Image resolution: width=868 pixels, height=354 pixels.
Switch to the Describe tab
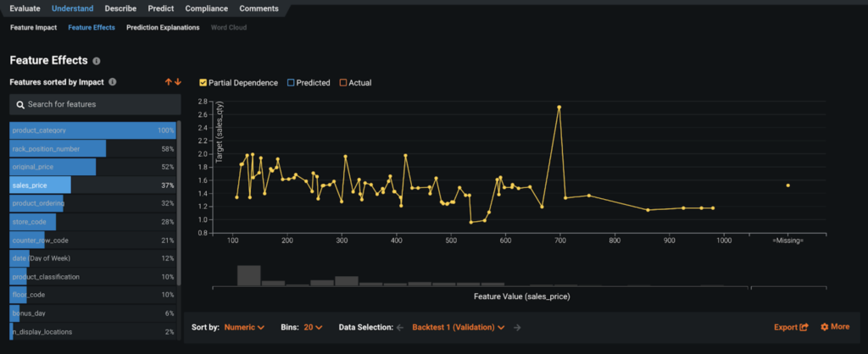[120, 8]
